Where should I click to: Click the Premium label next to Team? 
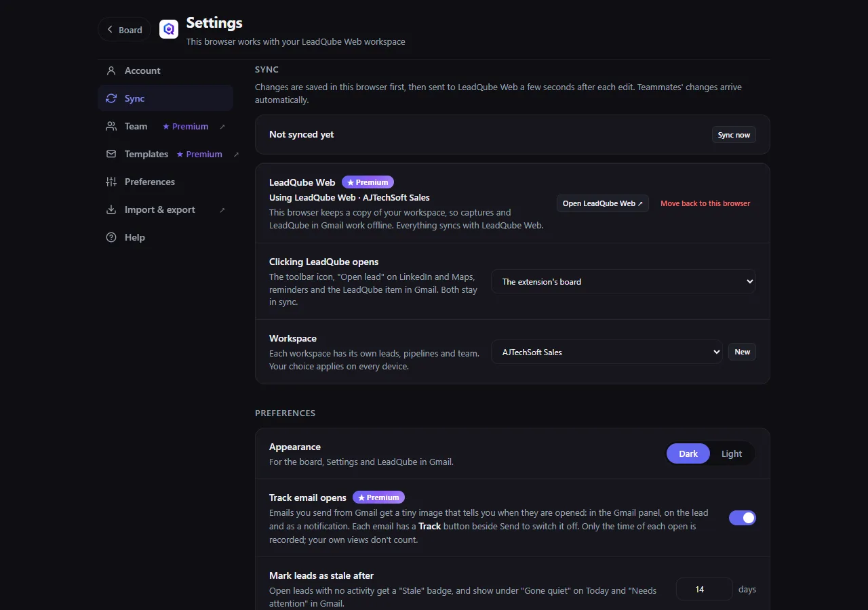185,127
